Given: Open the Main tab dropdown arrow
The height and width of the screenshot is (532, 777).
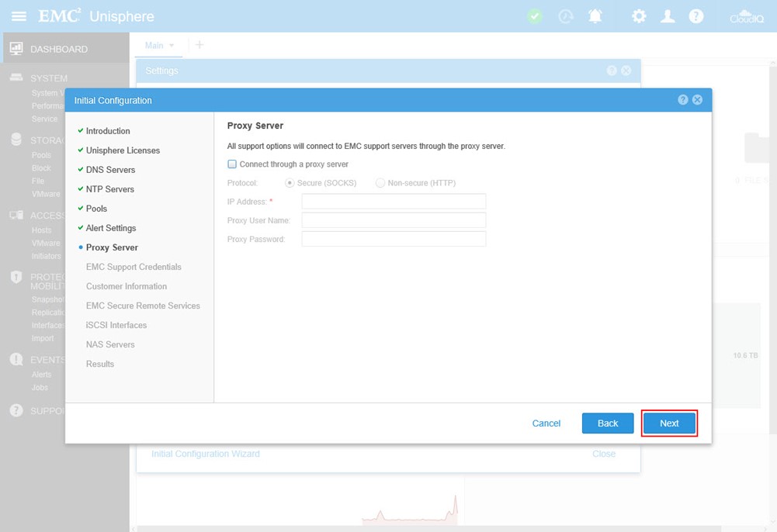Looking at the screenshot, I should (172, 46).
